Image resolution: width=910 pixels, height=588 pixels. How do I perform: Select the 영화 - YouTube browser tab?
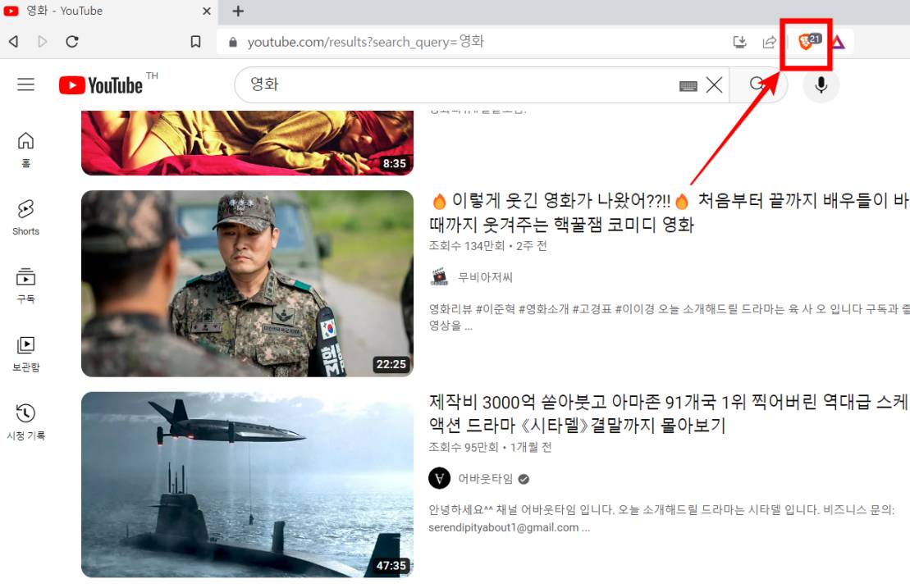[x=109, y=11]
